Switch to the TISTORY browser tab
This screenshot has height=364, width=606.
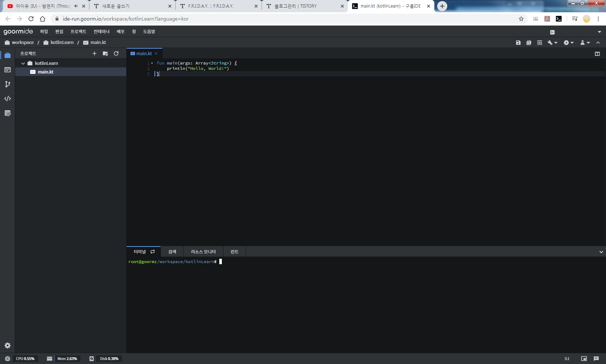pos(305,6)
